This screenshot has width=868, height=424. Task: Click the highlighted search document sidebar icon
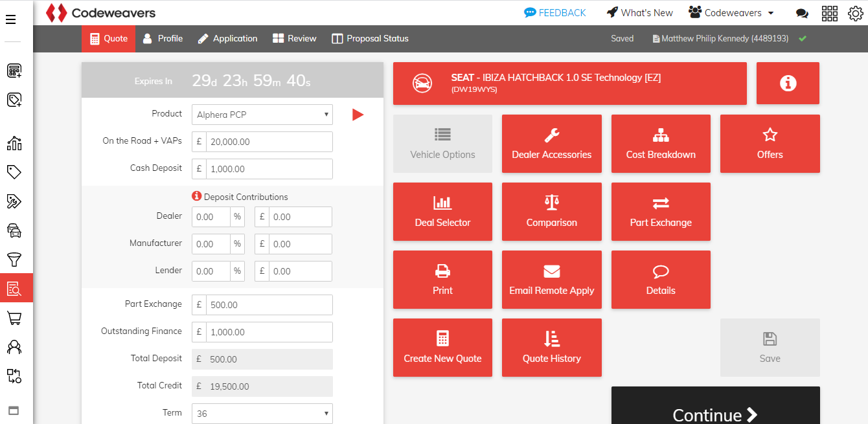click(16, 288)
